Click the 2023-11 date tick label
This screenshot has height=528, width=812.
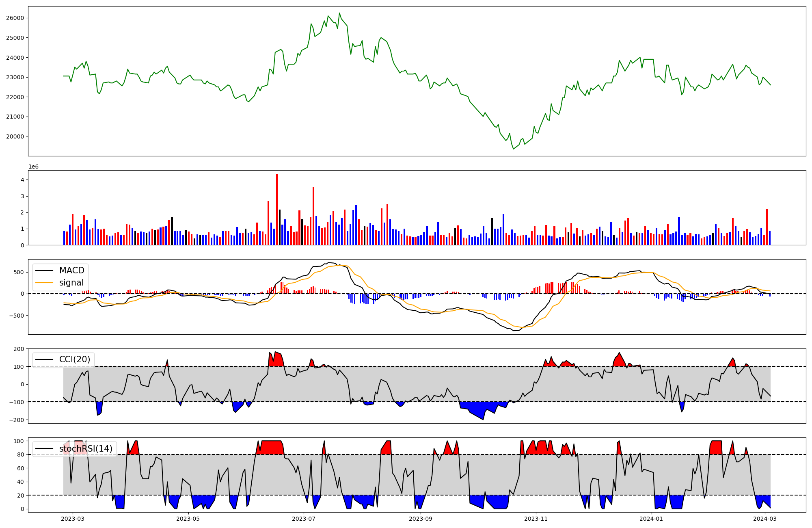tap(536, 519)
